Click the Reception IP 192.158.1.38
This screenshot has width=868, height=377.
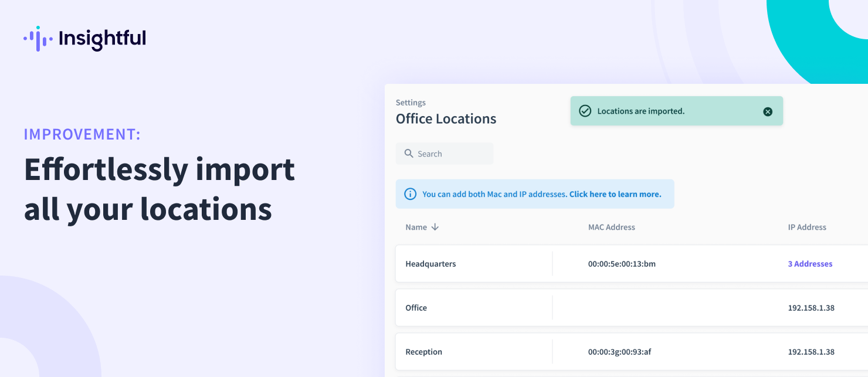[x=811, y=352]
